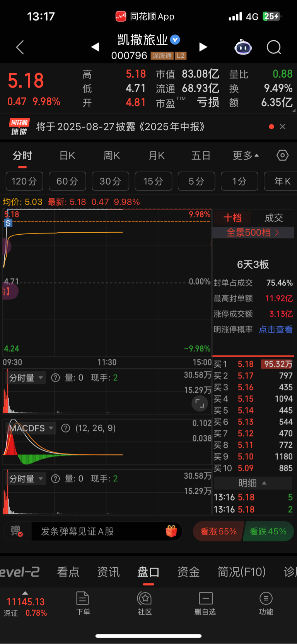Tap 删自选 remove from watchlist
297x644 pixels.
[205, 603]
